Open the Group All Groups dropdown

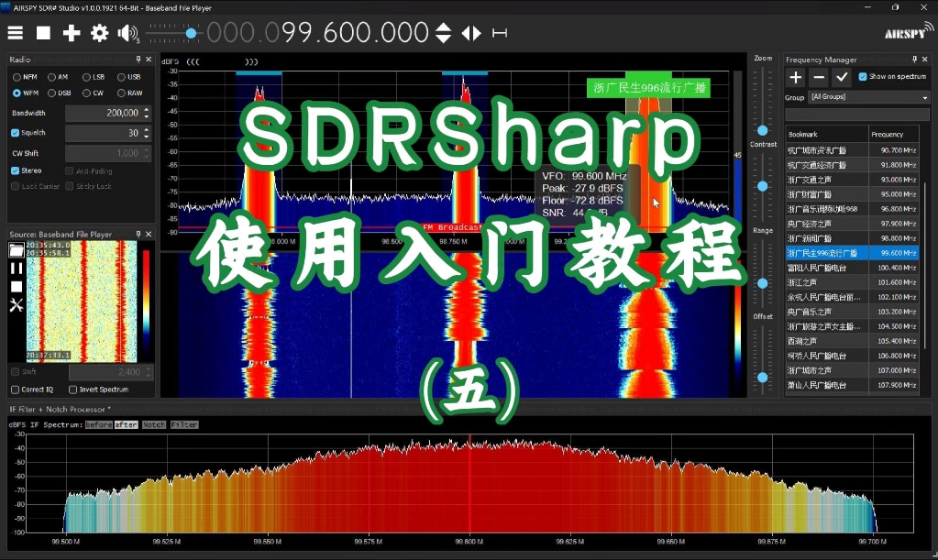[x=868, y=97]
